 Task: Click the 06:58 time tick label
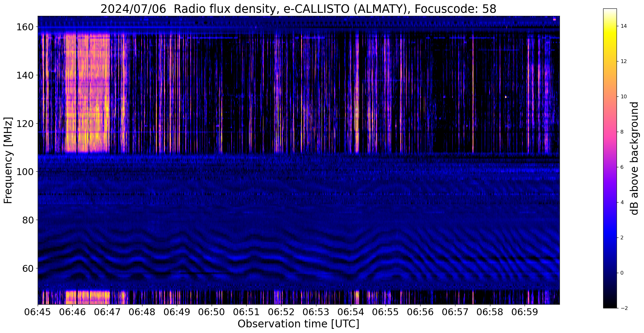pyautogui.click(x=490, y=312)
